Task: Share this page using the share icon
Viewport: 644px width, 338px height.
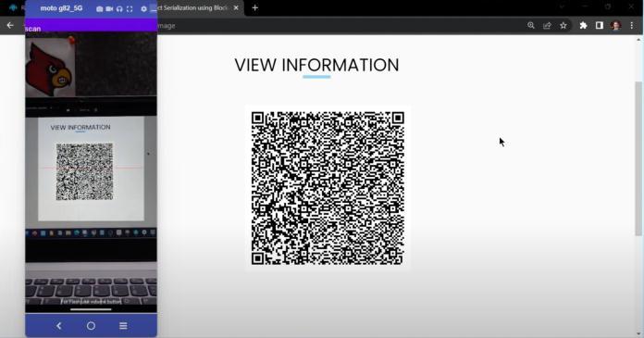Action: (x=547, y=26)
